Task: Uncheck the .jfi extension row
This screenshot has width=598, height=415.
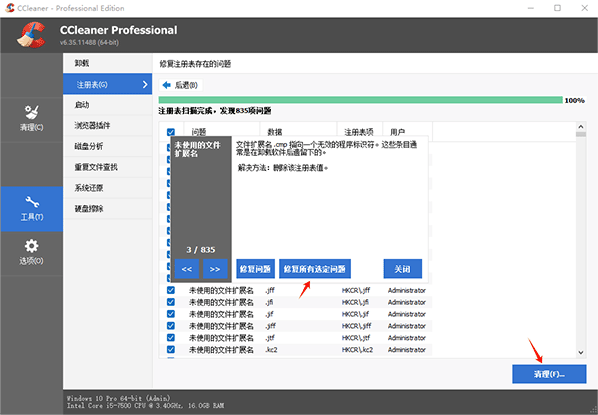Action: pos(171,302)
